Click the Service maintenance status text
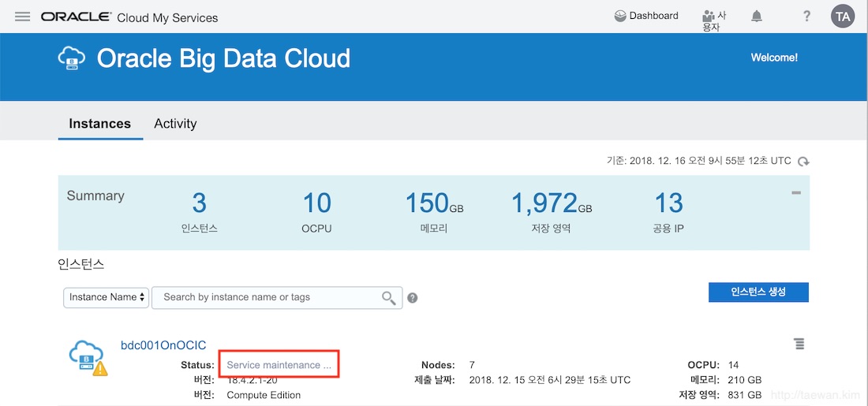 pyautogui.click(x=279, y=365)
